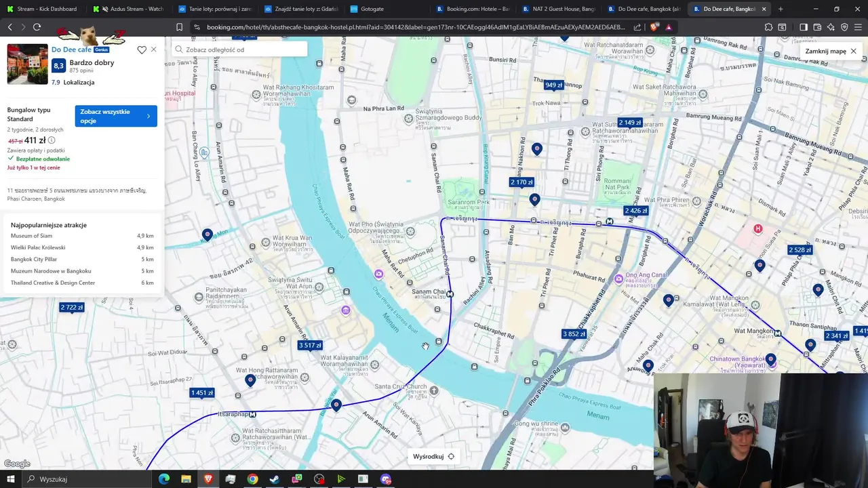Save Do Dee cafe with heart icon
The image size is (868, 488).
(x=142, y=49)
